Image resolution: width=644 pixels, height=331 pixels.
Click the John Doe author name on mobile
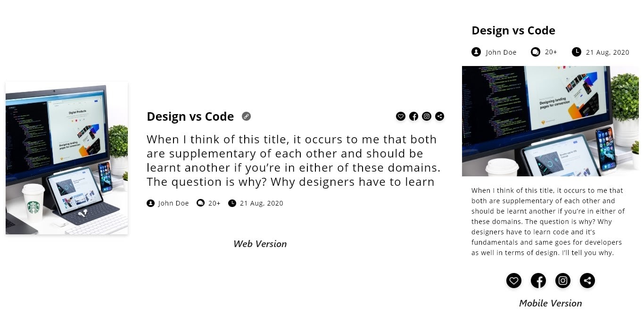501,52
